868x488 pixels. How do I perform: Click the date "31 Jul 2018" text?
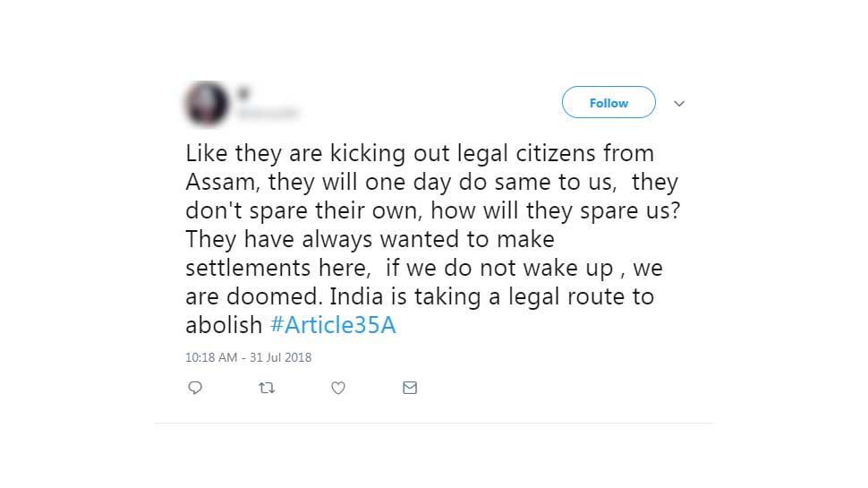coord(280,357)
